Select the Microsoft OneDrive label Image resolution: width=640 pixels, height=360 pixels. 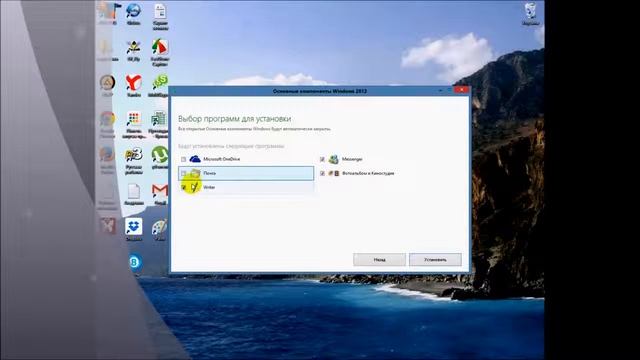point(222,159)
